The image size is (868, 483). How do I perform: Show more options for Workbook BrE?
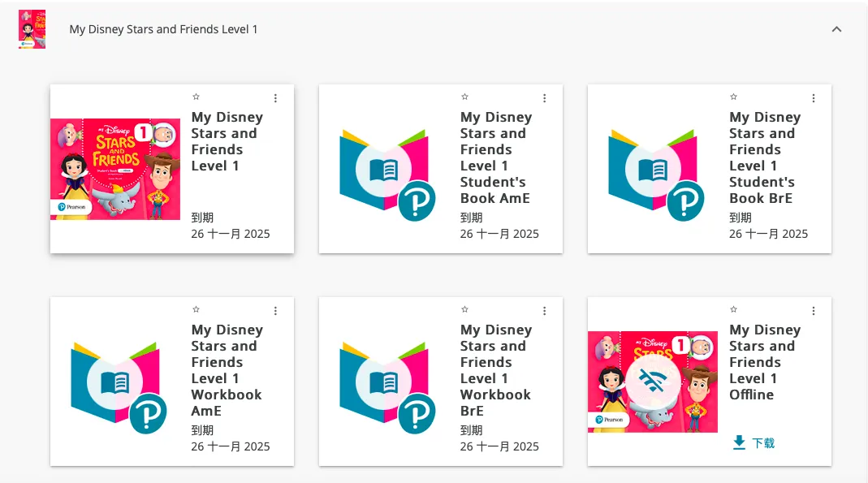[544, 311]
